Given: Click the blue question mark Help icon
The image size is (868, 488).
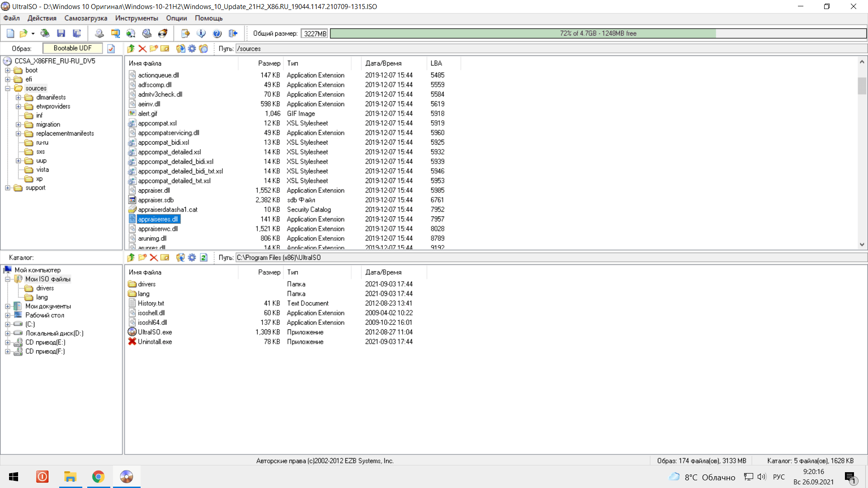Looking at the screenshot, I should point(217,33).
